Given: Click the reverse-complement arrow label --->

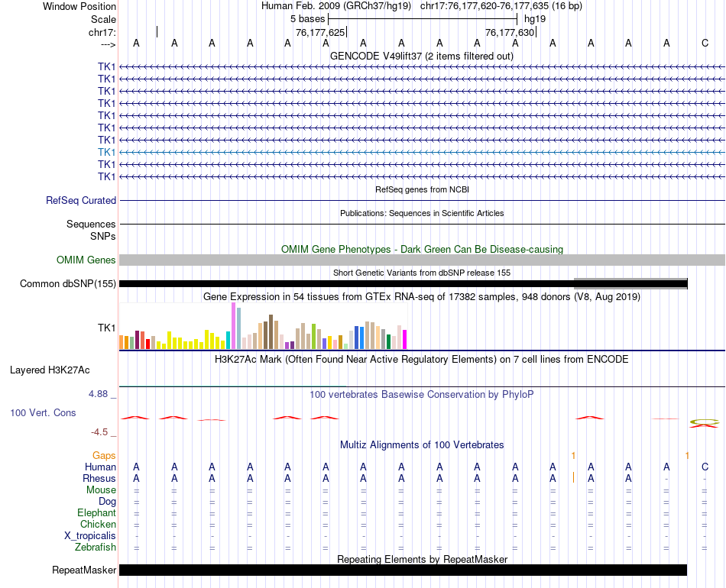Looking at the screenshot, I should (109, 44).
